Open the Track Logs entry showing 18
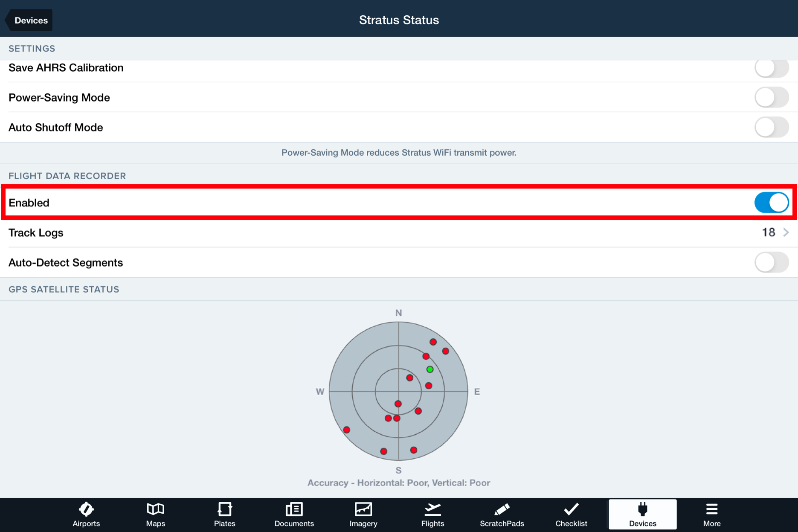 coord(769,233)
